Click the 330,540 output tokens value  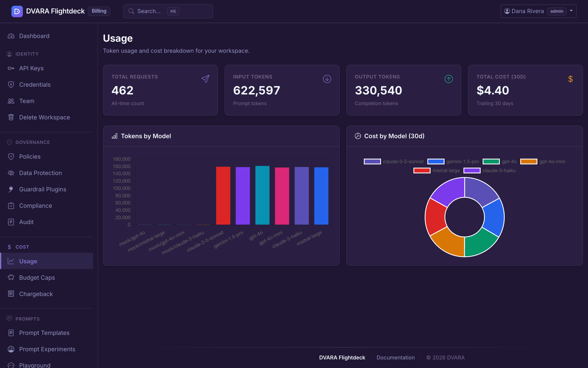coord(378,90)
